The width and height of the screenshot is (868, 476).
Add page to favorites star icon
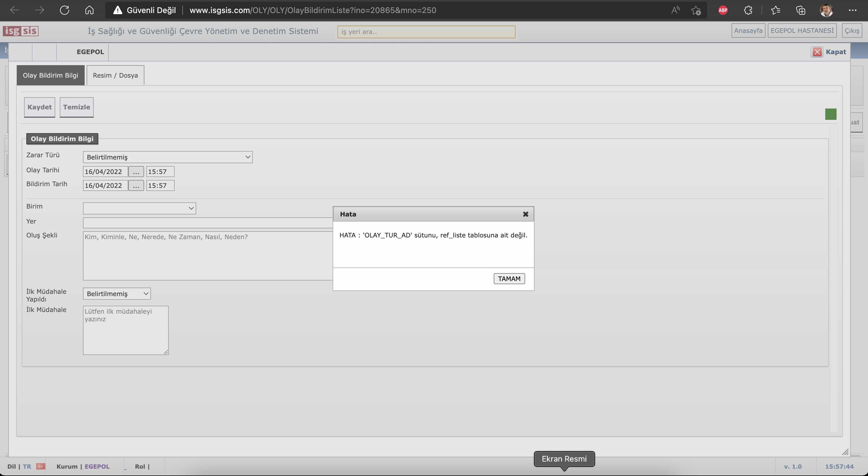tap(696, 10)
